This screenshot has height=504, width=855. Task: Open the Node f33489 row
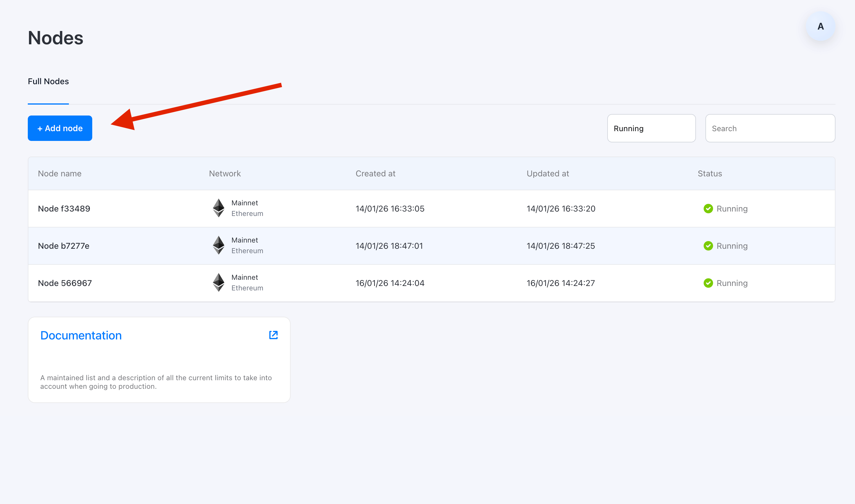(x=64, y=209)
